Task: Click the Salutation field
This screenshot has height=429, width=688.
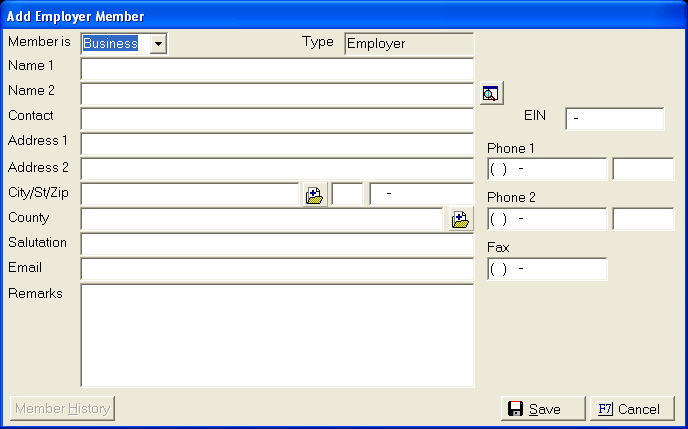Action: point(277,244)
